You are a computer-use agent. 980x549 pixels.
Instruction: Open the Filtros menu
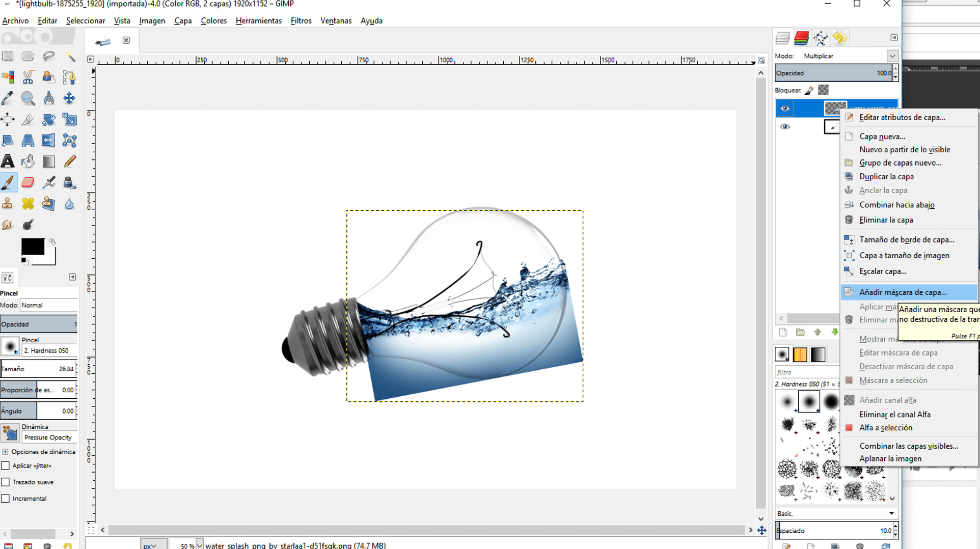coord(301,21)
